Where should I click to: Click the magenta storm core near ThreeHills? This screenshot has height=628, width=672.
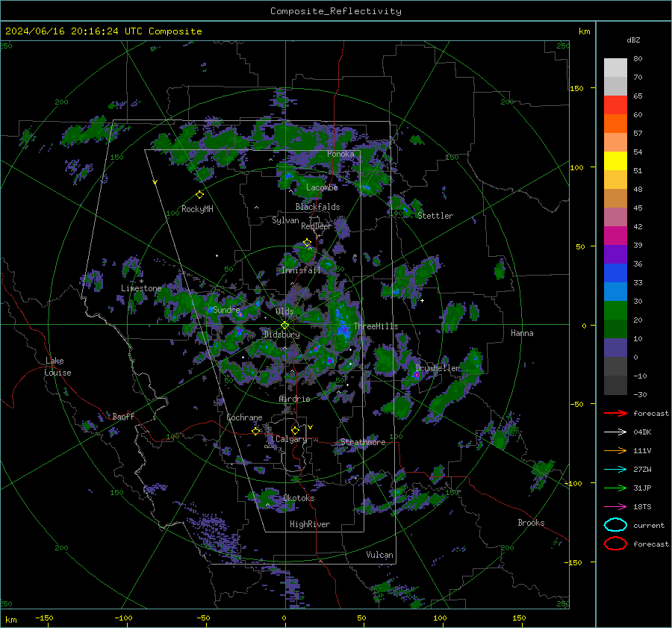point(343,330)
